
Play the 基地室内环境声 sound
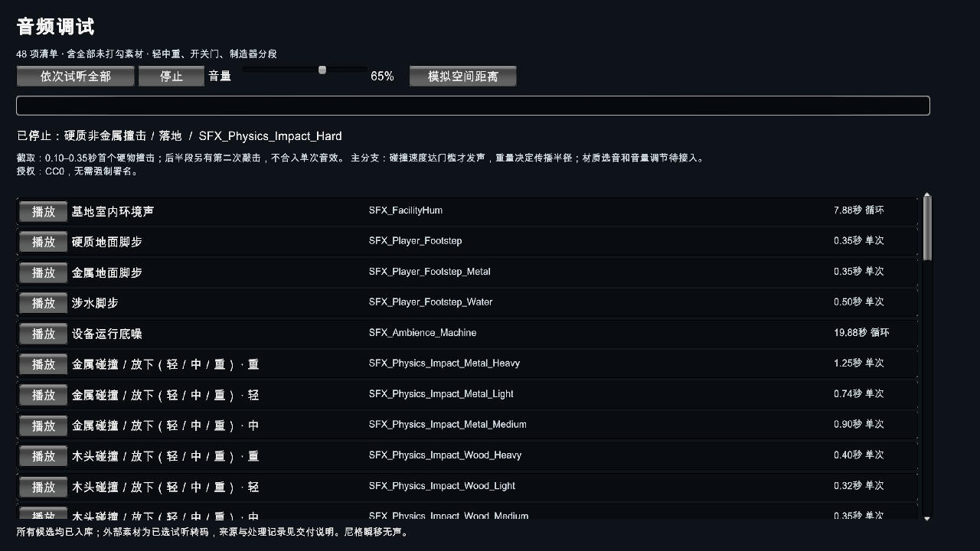(x=44, y=212)
